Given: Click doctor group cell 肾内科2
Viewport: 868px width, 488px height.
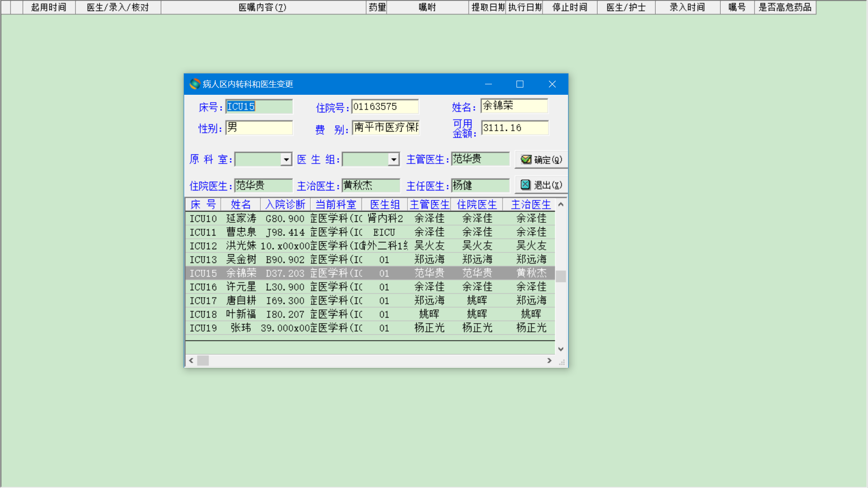Looking at the screenshot, I should pyautogui.click(x=385, y=219).
